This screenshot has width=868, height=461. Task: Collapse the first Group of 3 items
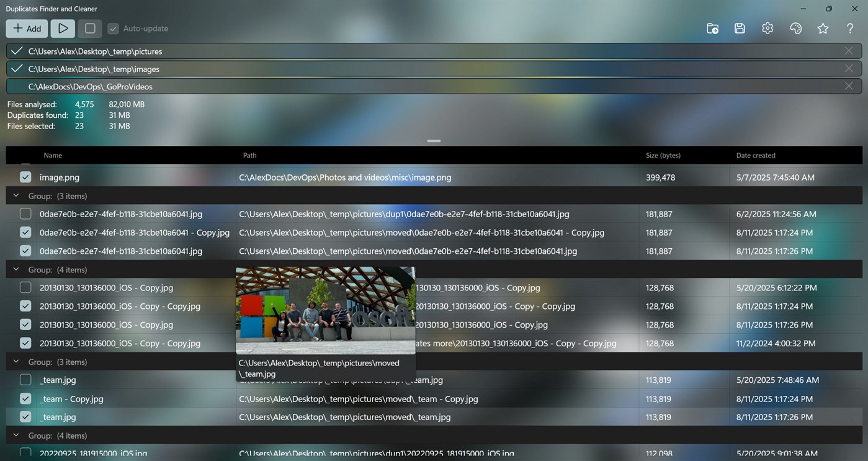(16, 195)
